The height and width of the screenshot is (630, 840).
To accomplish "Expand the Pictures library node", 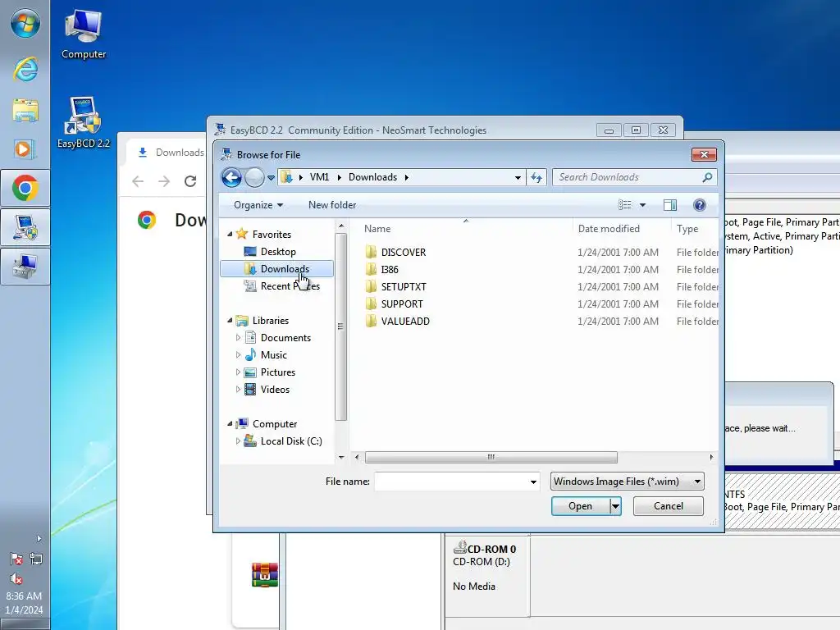I will pos(239,372).
